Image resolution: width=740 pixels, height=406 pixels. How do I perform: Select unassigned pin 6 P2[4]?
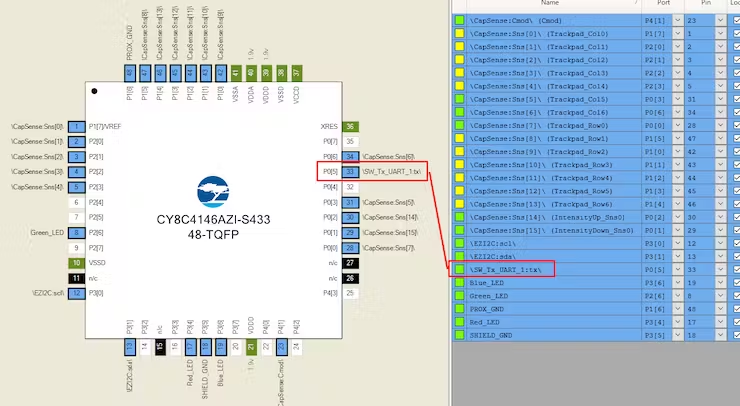[x=76, y=203]
